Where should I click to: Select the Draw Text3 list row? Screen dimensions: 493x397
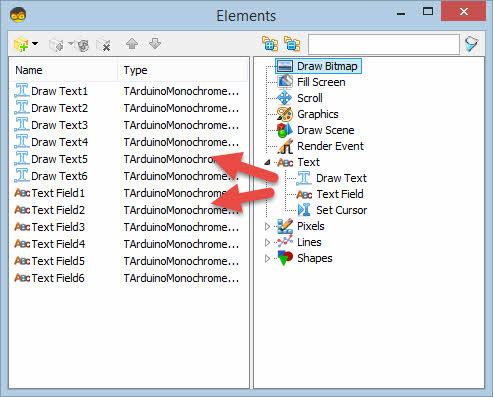(x=127, y=125)
